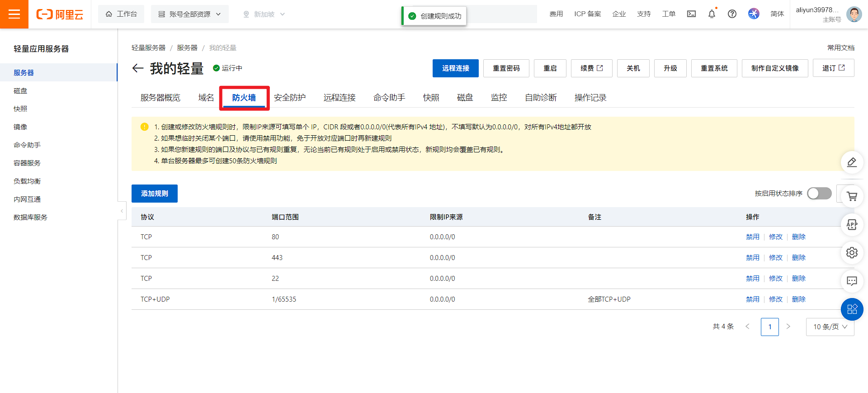Click the edit pencil floating icon
868x393 pixels.
[852, 162]
